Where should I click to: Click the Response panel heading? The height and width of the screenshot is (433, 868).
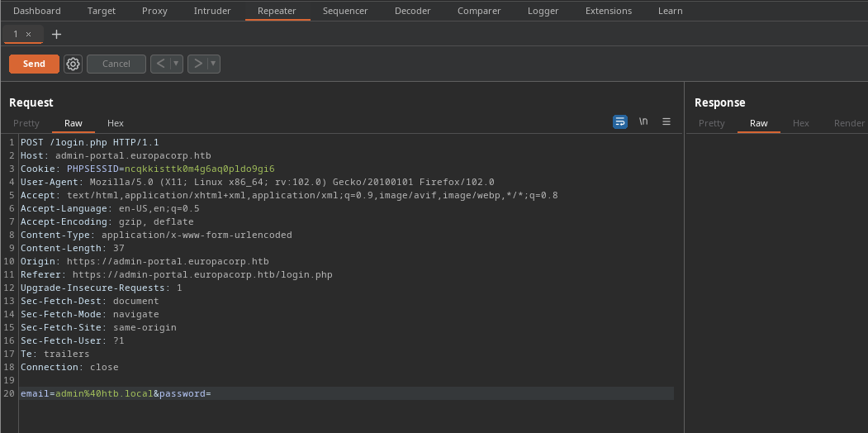tap(719, 102)
